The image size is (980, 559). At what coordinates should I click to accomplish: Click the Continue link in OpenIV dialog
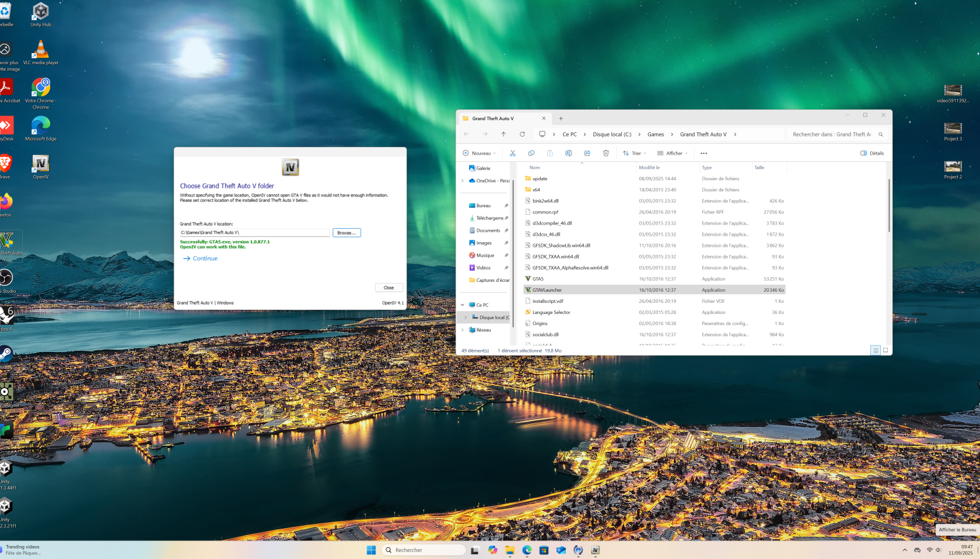pos(205,258)
